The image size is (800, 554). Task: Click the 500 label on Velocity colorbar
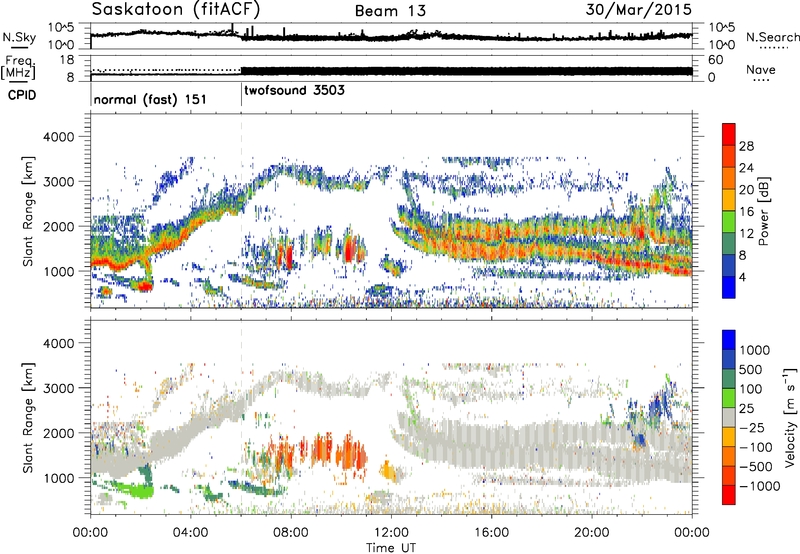751,369
